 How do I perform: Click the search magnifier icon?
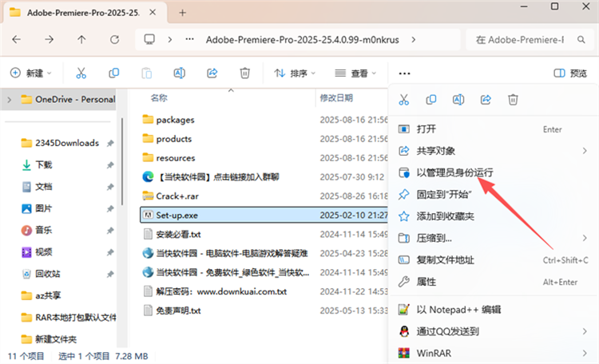coord(581,39)
